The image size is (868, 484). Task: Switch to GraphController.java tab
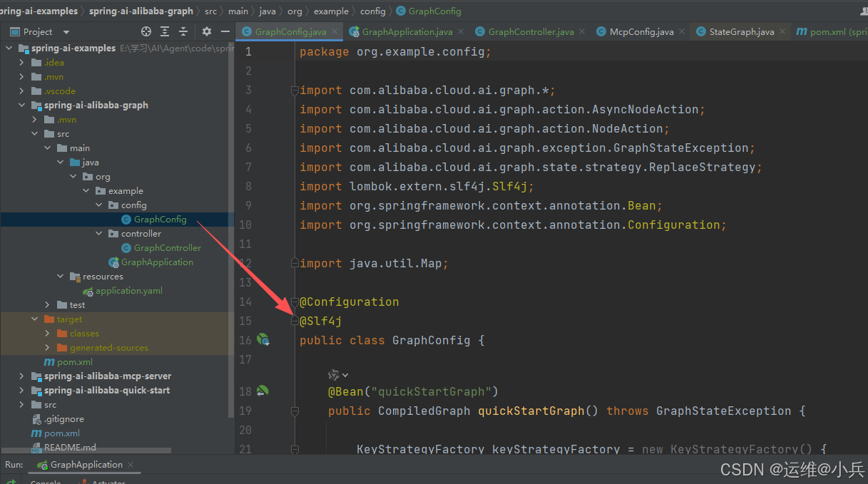(x=530, y=31)
